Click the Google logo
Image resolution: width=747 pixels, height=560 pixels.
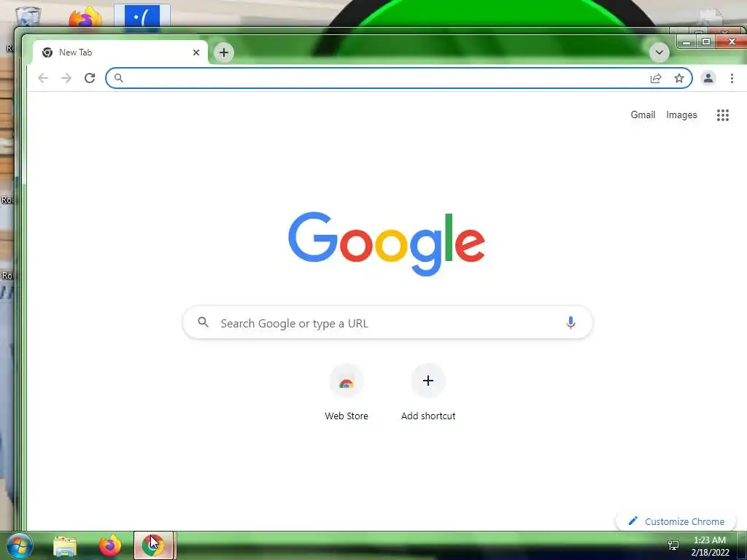(x=387, y=244)
